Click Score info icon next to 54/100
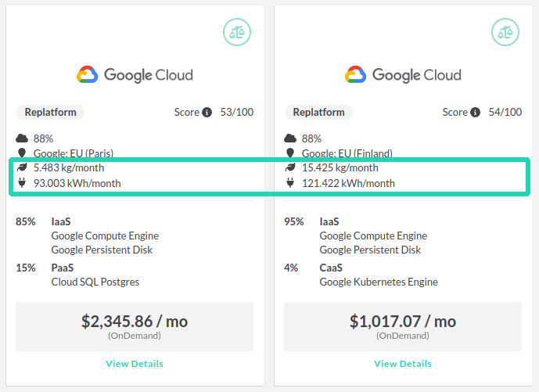Viewport: 539px width, 392px height. tap(475, 113)
